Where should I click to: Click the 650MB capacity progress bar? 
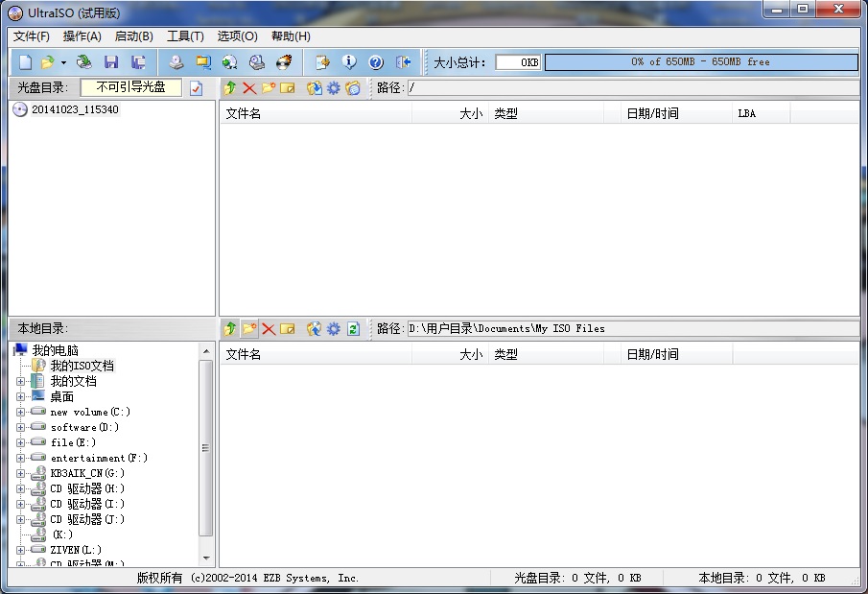pos(700,62)
